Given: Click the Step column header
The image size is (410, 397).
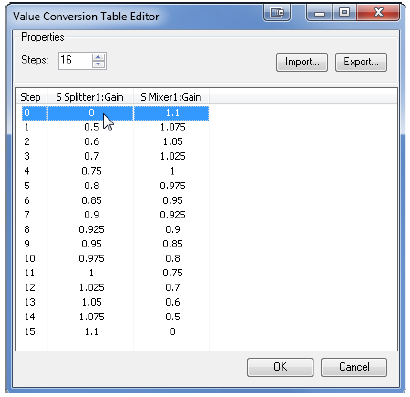Looking at the screenshot, I should [32, 97].
